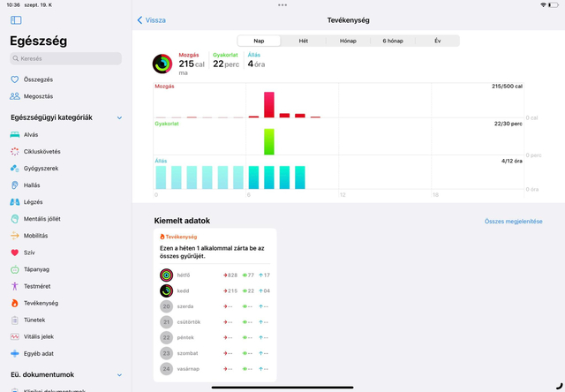
Task: Toggle the sidebar panel icon
Action: (16, 20)
